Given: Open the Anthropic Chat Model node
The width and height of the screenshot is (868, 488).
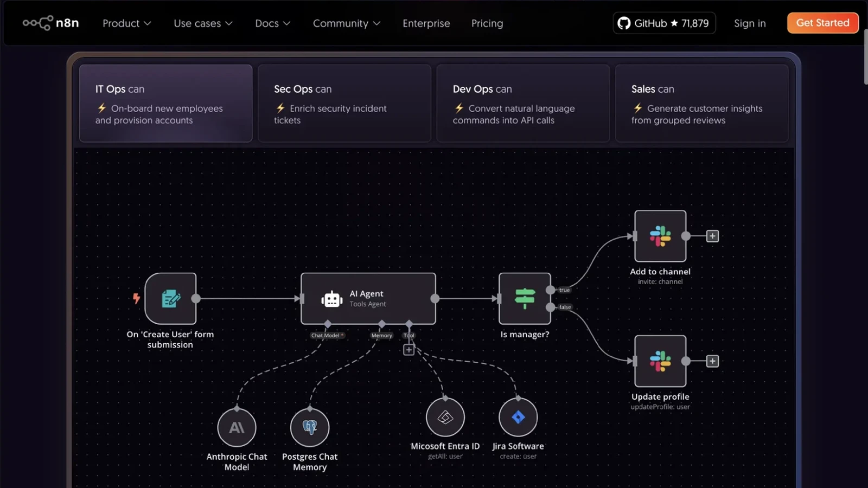Looking at the screenshot, I should 237,427.
